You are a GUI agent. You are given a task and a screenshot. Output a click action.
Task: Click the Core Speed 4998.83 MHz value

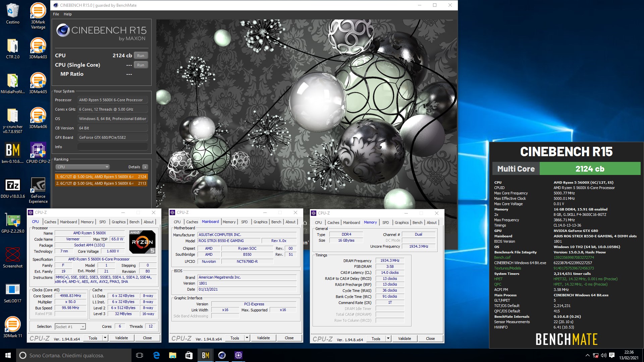70,296
